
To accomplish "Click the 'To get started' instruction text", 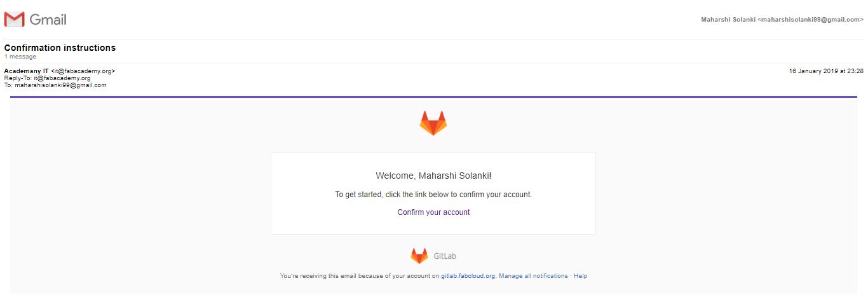I will tap(433, 195).
